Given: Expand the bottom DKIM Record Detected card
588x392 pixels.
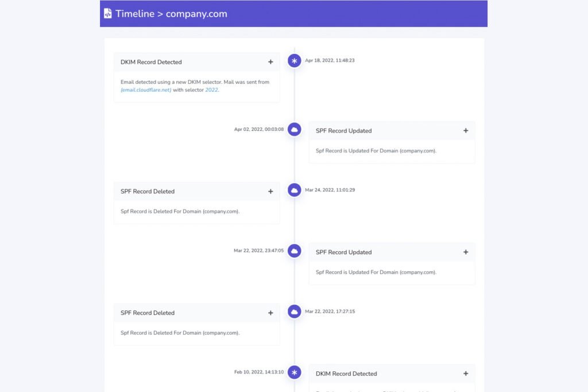Looking at the screenshot, I should pos(466,374).
